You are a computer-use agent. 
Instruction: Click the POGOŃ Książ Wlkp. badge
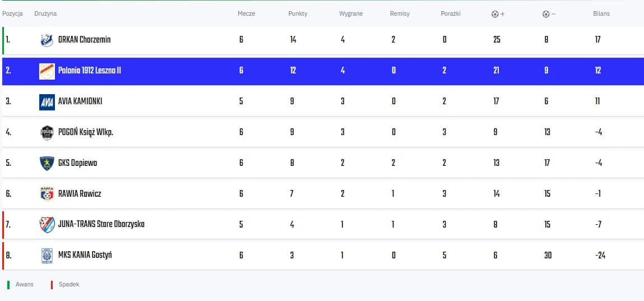pyautogui.click(x=47, y=133)
